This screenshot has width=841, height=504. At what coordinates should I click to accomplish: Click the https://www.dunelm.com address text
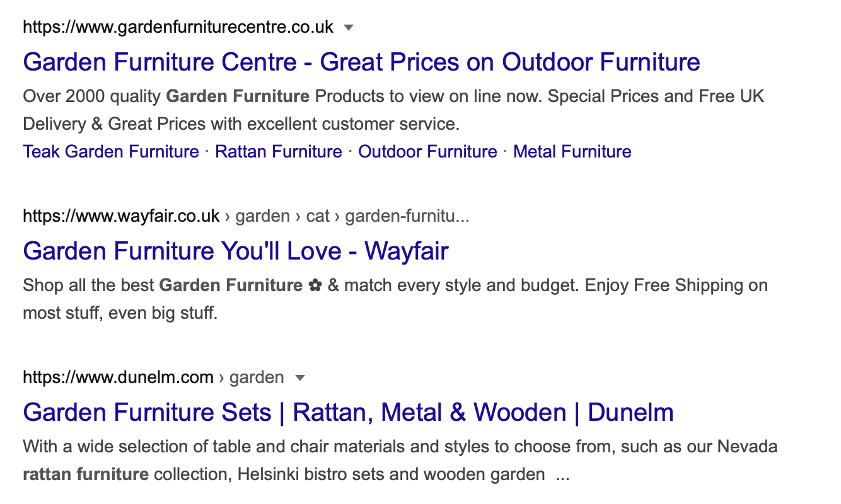click(x=118, y=378)
